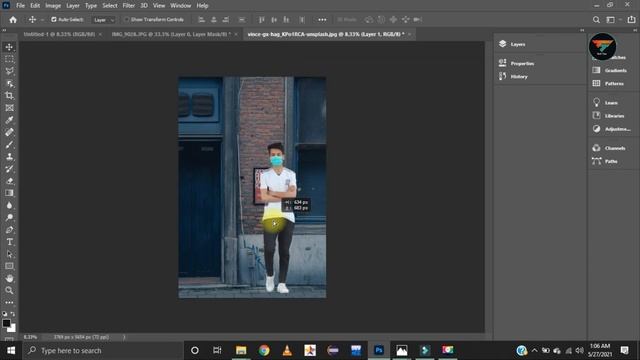Select the Lasso tool

click(9, 71)
